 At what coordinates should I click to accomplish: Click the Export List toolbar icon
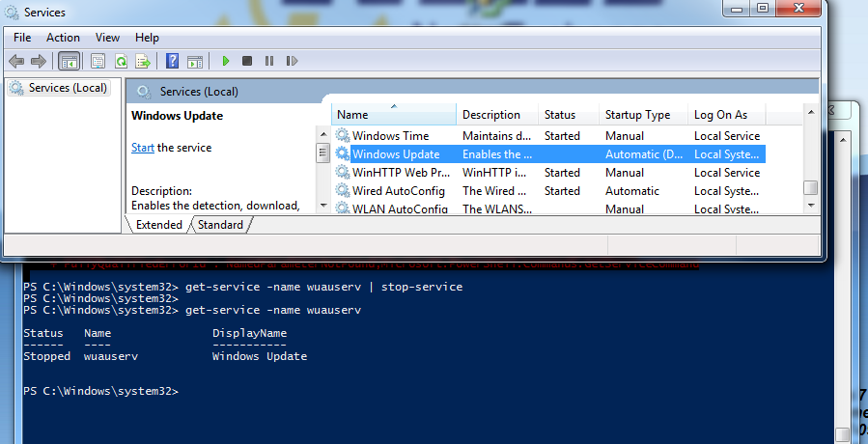[x=143, y=61]
